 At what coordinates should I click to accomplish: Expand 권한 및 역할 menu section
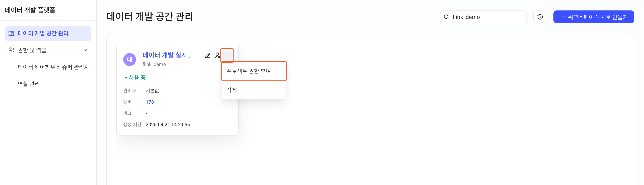click(x=48, y=50)
